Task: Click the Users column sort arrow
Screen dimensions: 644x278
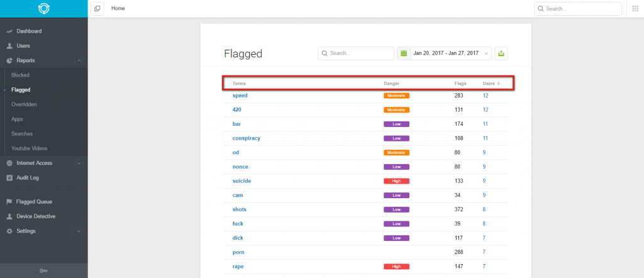Action: 499,84
